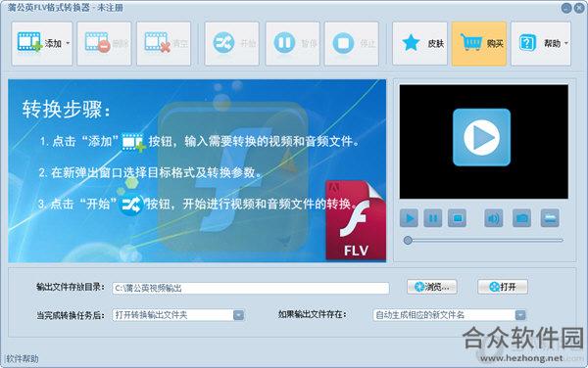Expand the 添加 dropdown arrow
Viewport: 588px width, 368px height.
point(68,43)
